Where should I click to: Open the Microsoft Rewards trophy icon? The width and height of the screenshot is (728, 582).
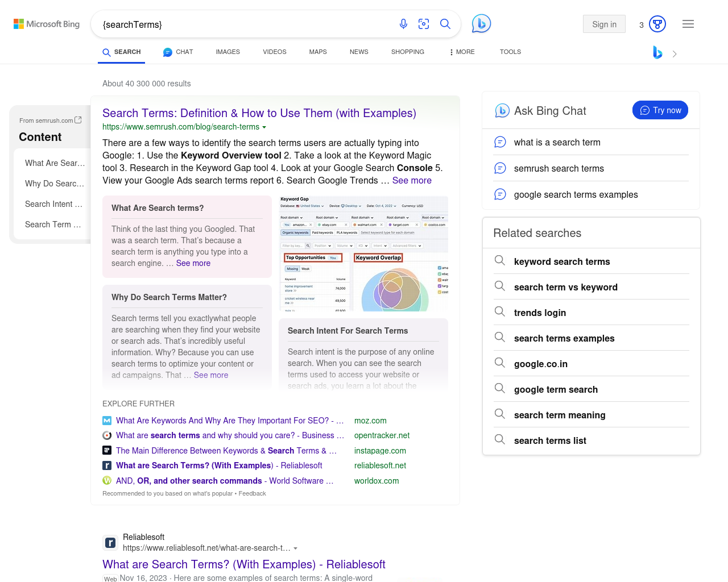point(657,24)
